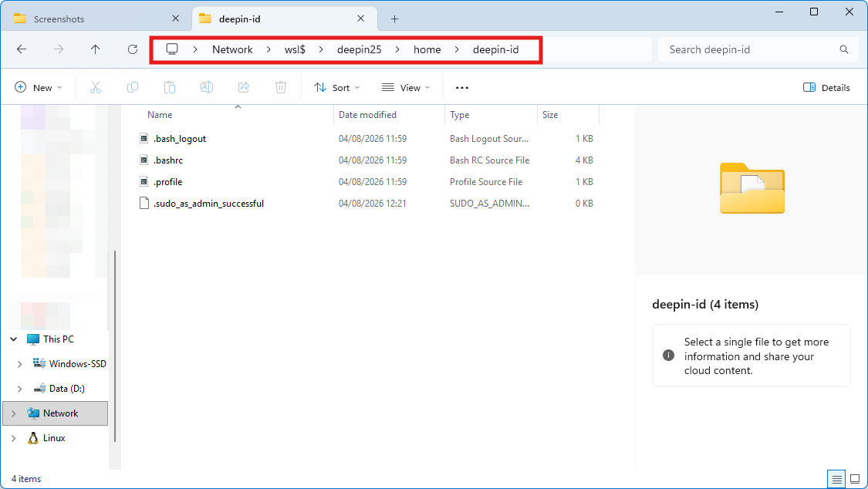This screenshot has width=868, height=489.
Task: Click the Search deepin-id field
Action: click(756, 49)
